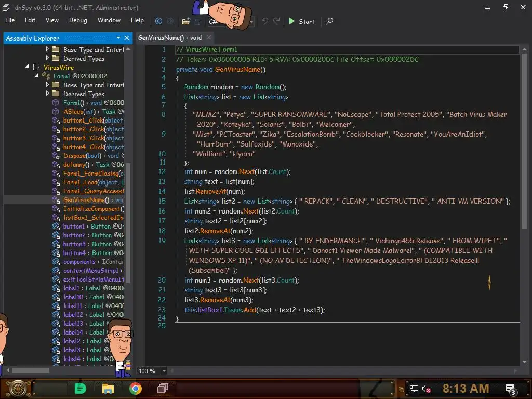Screen dimensions: 532x399
Task: Open the Help menu
Action: pos(137,20)
